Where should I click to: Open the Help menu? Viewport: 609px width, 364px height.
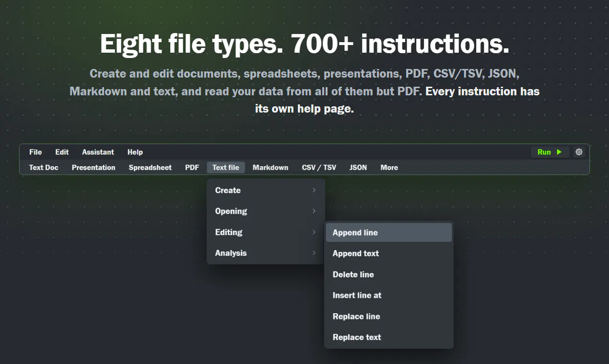click(x=135, y=152)
